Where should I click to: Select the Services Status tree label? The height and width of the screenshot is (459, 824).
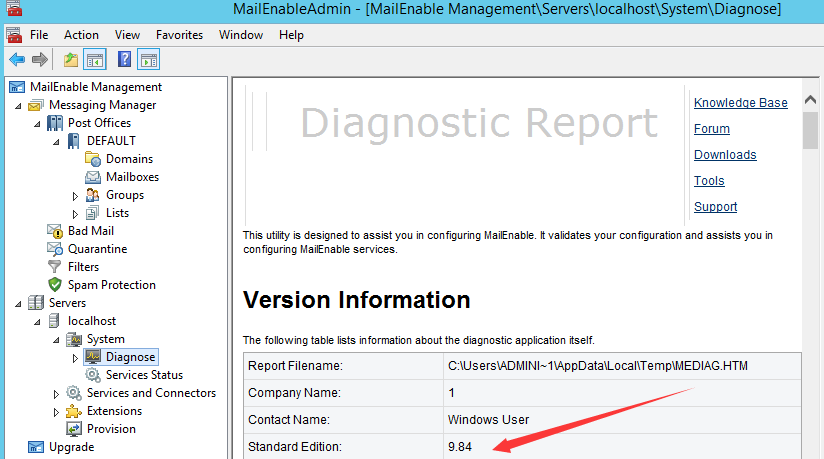tap(145, 375)
